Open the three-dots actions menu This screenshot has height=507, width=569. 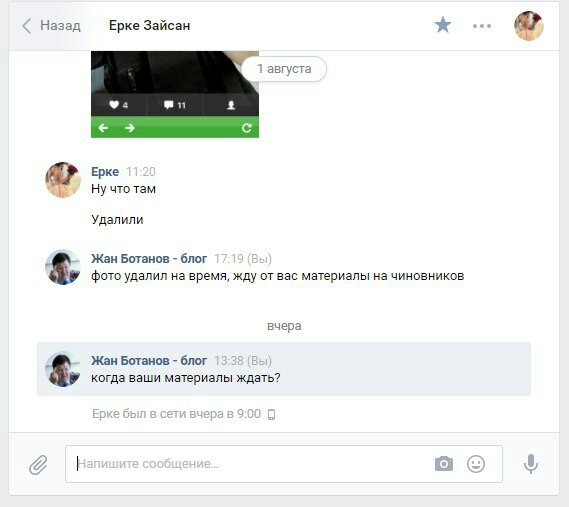click(482, 26)
